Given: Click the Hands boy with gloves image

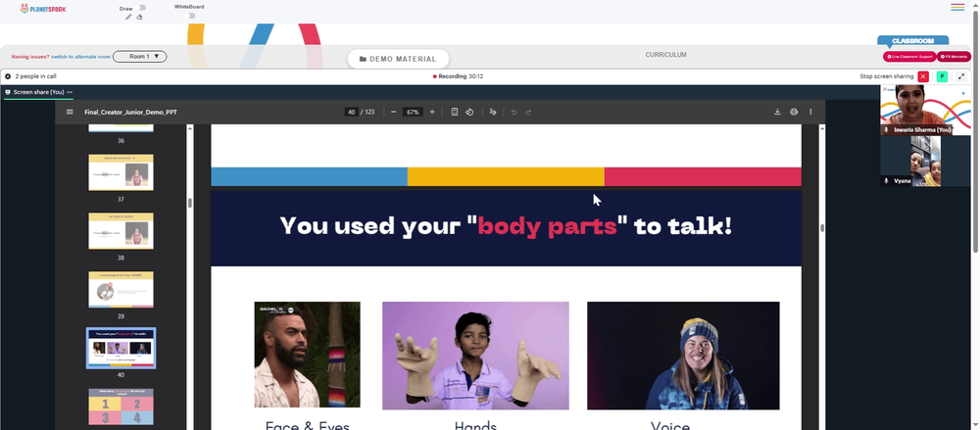Looking at the screenshot, I should (475, 356).
